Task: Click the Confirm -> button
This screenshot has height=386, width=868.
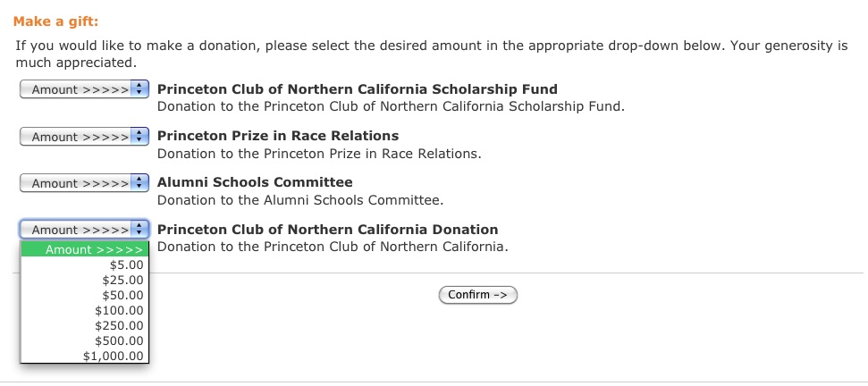Action: (x=477, y=295)
